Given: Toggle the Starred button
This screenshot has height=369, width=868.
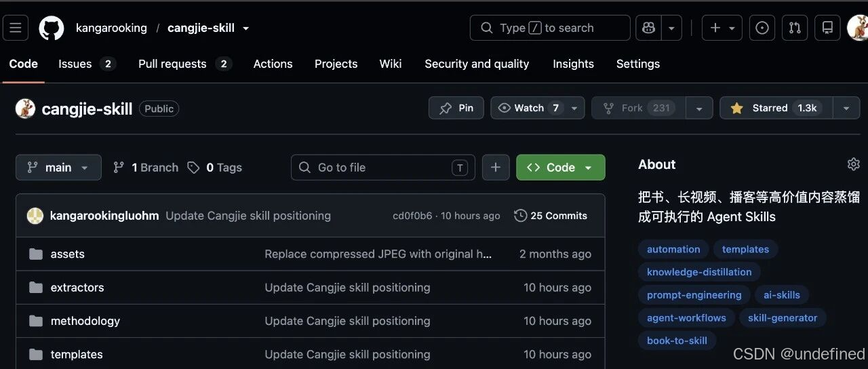Looking at the screenshot, I should point(776,108).
